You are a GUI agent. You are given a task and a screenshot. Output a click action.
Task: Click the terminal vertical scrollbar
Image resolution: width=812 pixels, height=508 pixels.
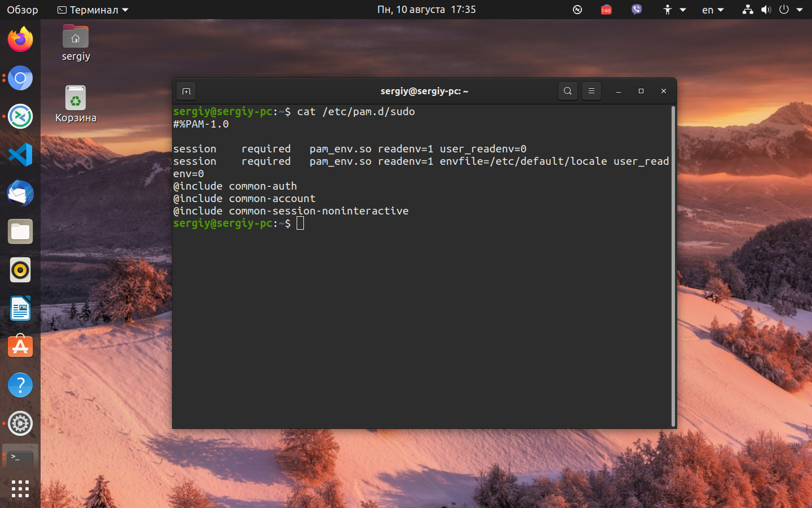(x=673, y=266)
